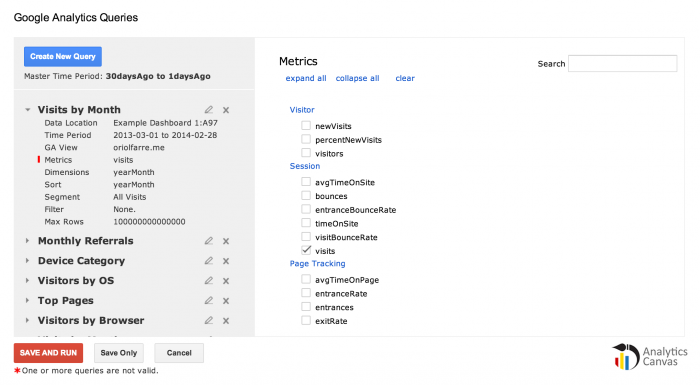Delete the Visits by Month query
The image size is (700, 385).
pyautogui.click(x=226, y=110)
